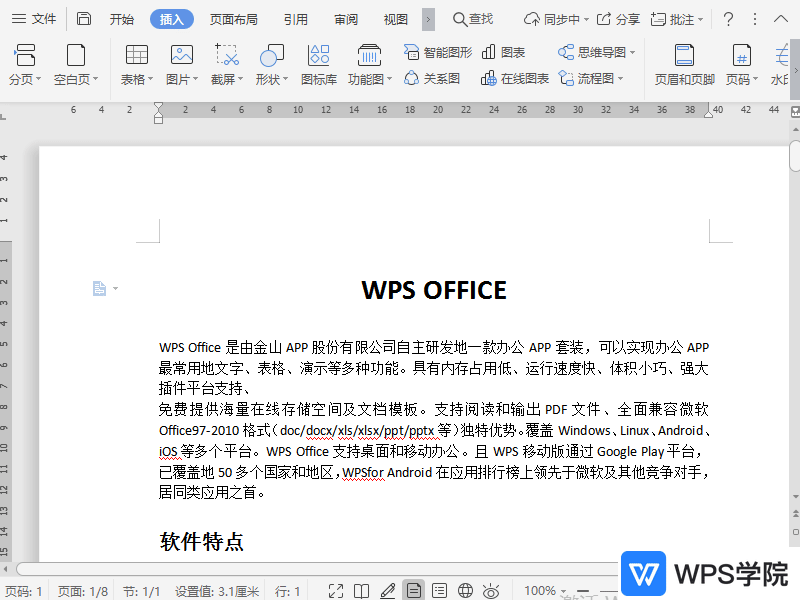Switch to the 视图 tab
800x600 pixels.
click(396, 19)
